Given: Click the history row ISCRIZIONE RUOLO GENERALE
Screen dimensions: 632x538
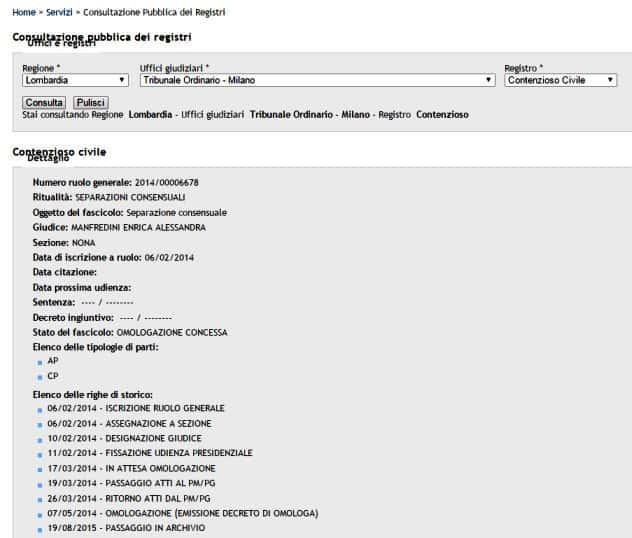Looking at the screenshot, I should (136, 408).
